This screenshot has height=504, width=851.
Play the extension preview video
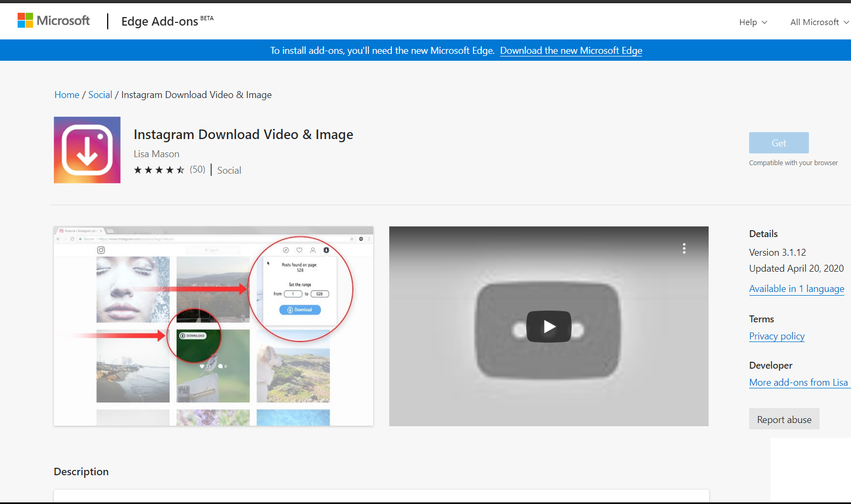549,326
